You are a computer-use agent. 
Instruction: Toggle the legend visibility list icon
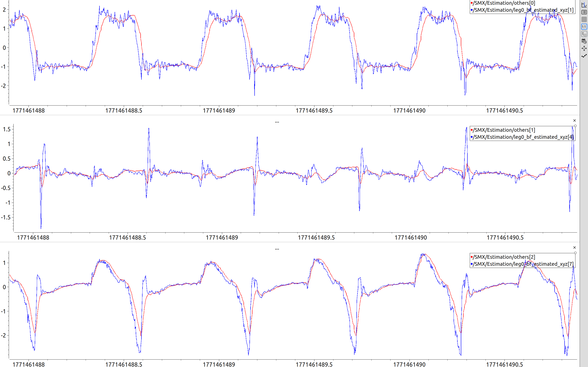(584, 12)
